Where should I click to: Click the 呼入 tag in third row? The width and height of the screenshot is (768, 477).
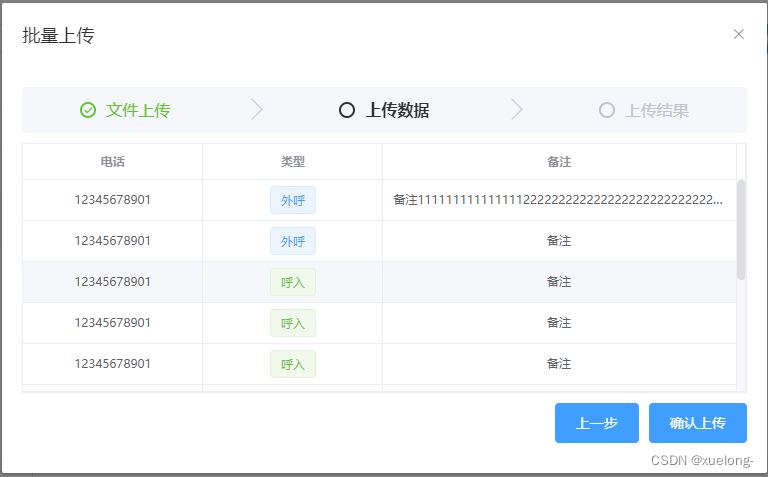pos(293,282)
